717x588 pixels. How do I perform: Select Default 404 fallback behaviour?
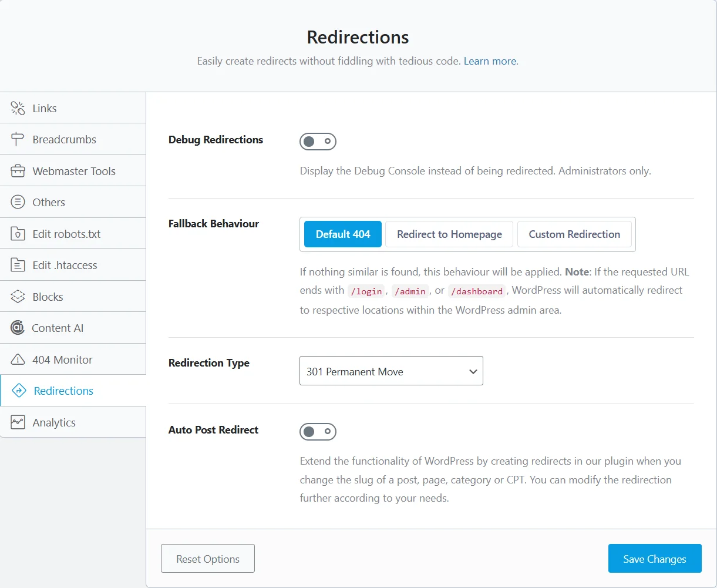pos(343,234)
